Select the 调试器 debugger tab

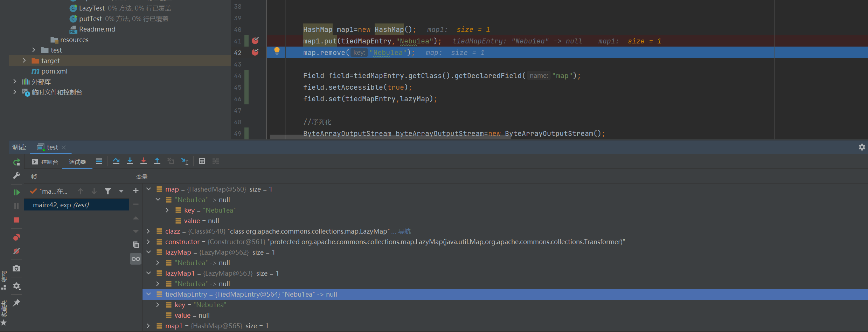pyautogui.click(x=77, y=162)
